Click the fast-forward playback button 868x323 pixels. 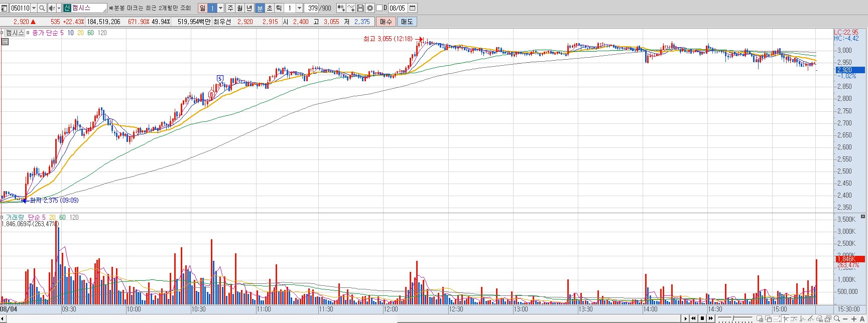click(711, 318)
